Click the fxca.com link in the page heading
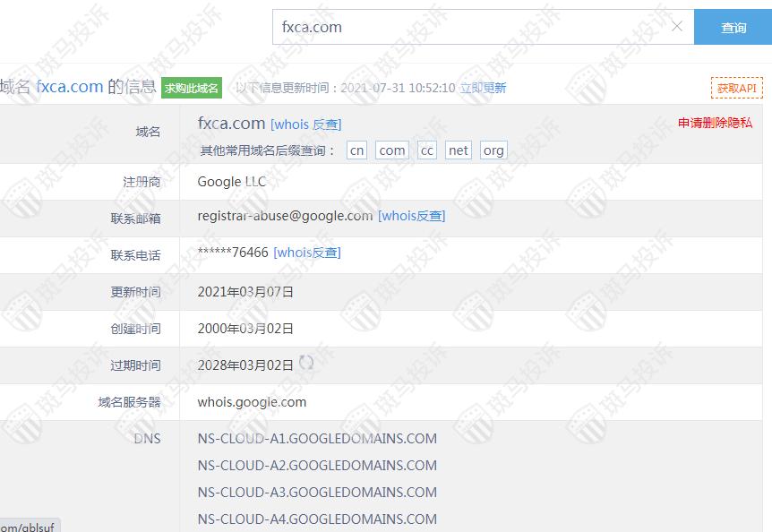The image size is (772, 532). click(69, 87)
